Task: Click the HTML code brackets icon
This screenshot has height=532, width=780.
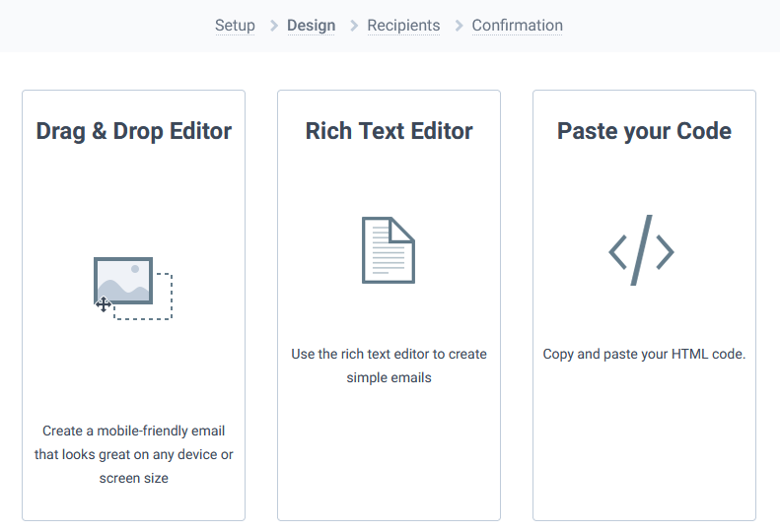Action: point(641,250)
